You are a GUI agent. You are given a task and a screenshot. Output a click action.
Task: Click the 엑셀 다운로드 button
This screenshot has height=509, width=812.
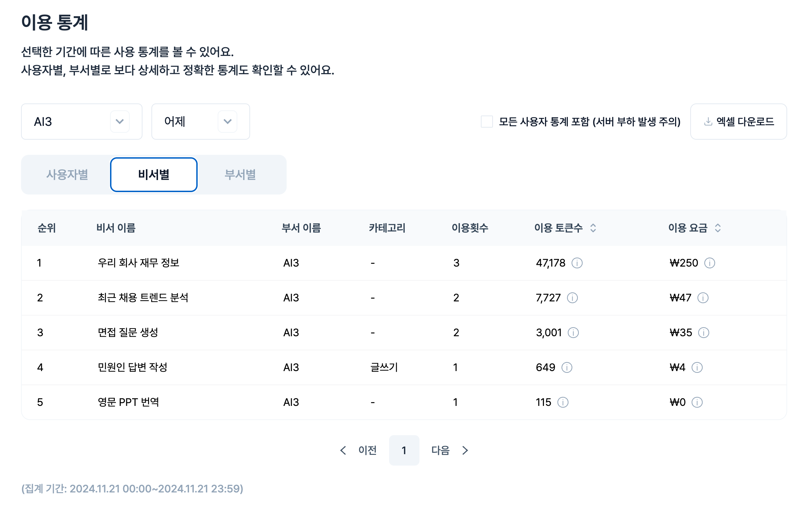[x=739, y=122]
